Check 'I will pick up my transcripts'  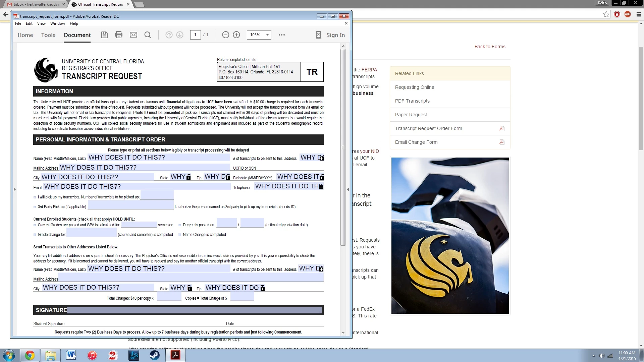(x=35, y=197)
